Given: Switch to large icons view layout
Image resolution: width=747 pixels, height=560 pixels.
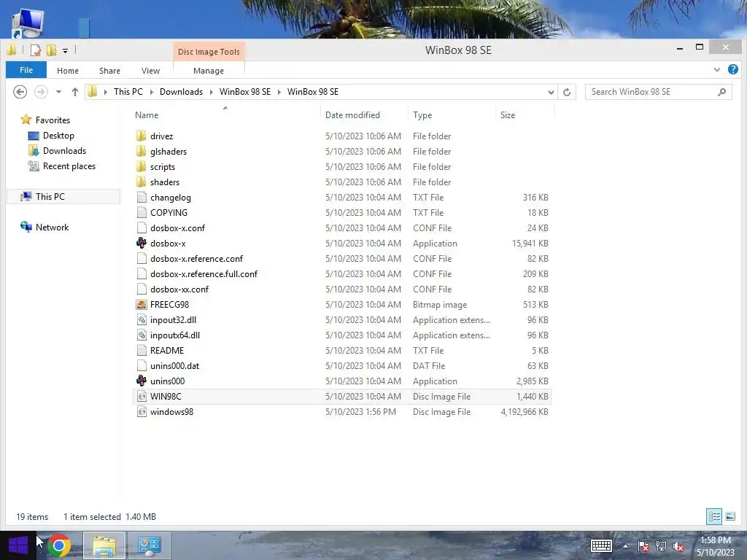Looking at the screenshot, I should (x=730, y=517).
